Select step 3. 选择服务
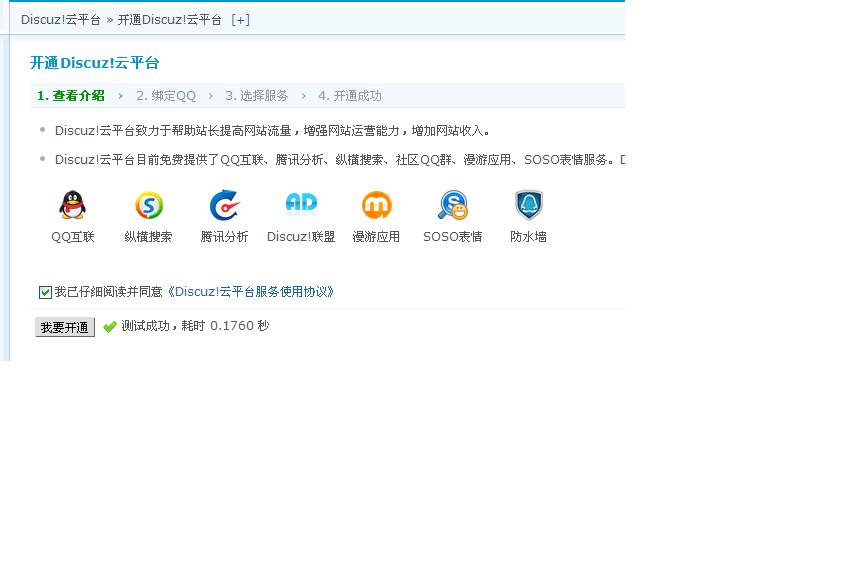 pyautogui.click(x=257, y=96)
